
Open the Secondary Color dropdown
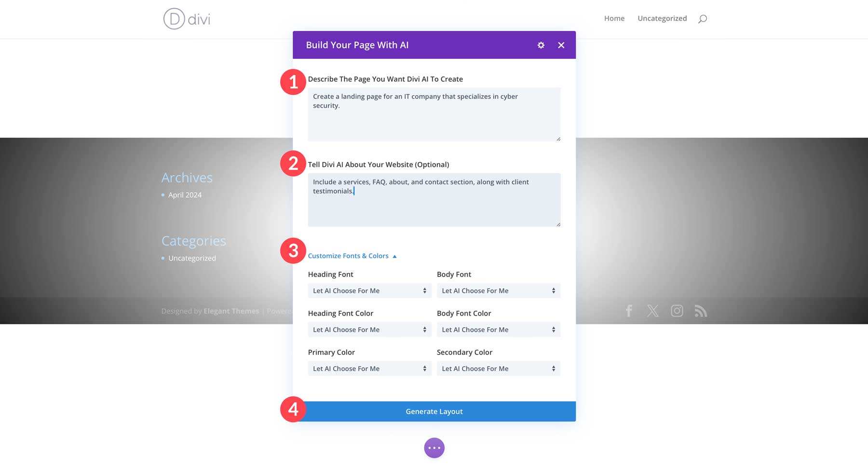[x=498, y=368]
